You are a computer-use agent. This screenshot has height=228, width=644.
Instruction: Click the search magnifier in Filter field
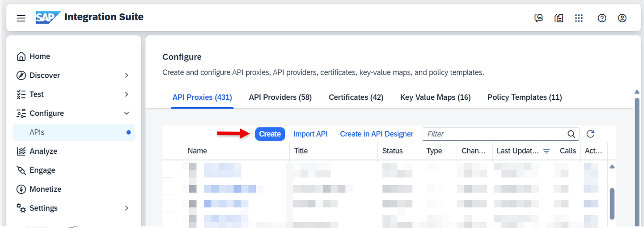(x=571, y=134)
